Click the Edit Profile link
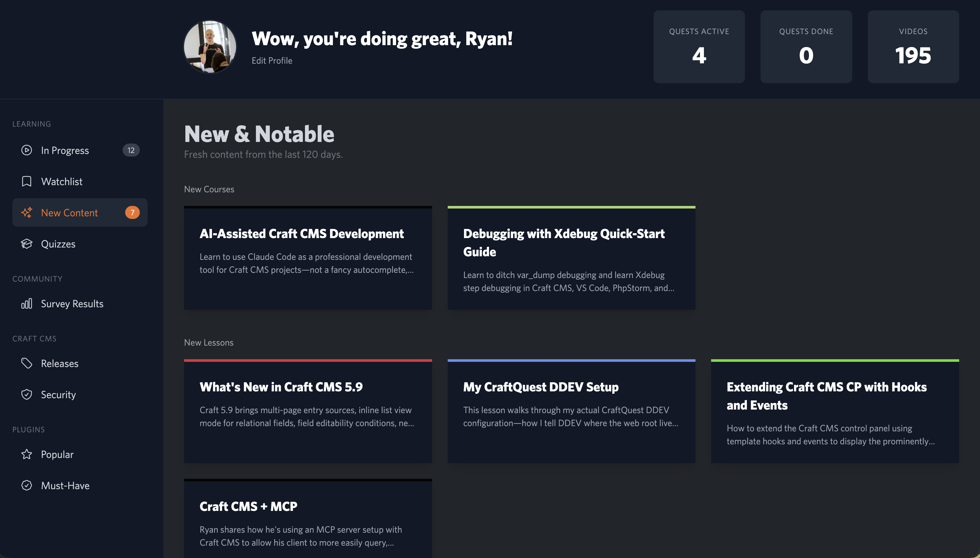This screenshot has width=980, height=558. pyautogui.click(x=271, y=60)
